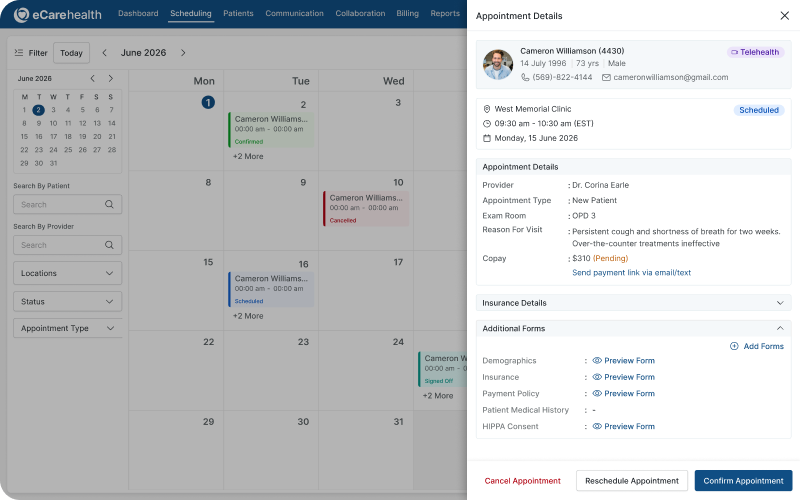Click the Filter label

pos(38,53)
